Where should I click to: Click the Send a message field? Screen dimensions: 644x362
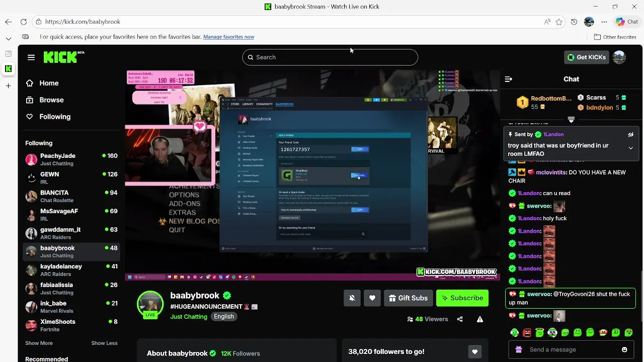pos(571,349)
